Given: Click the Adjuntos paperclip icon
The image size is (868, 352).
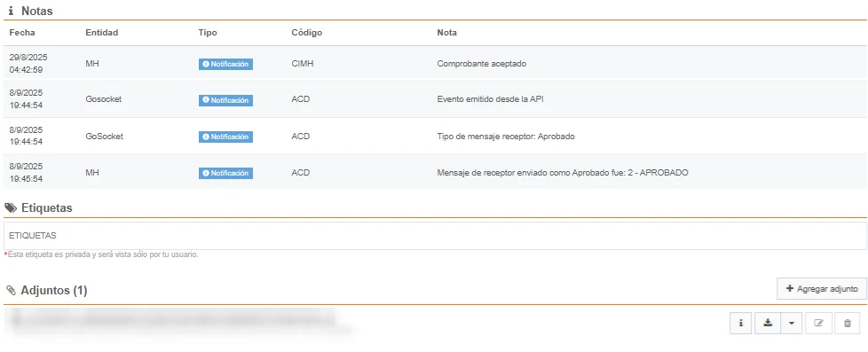Looking at the screenshot, I should coord(11,291).
